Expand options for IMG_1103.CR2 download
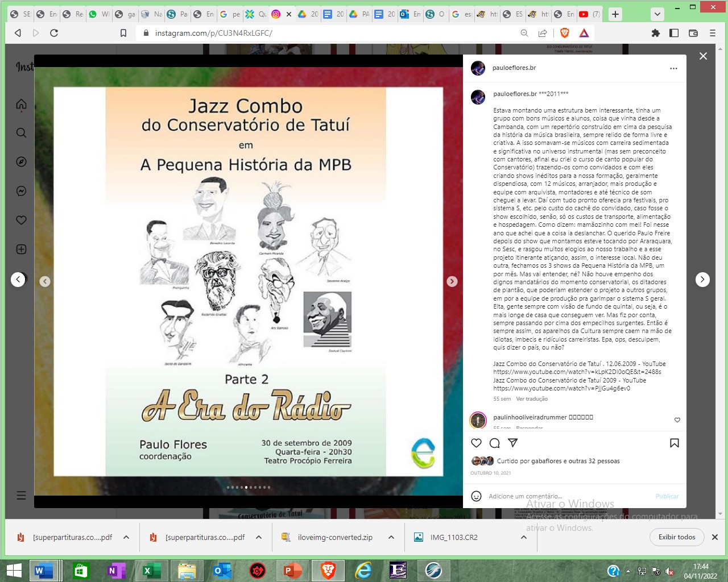The image size is (728, 582). 524,537
